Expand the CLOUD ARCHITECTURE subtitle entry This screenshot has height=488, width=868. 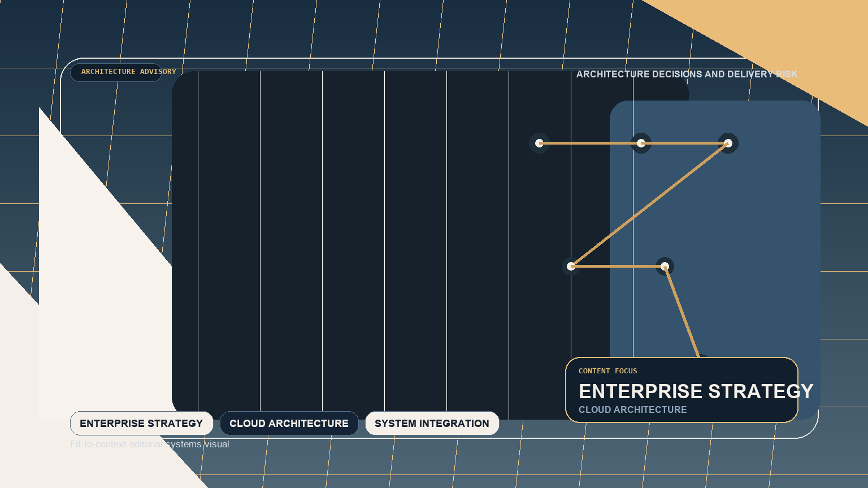pyautogui.click(x=632, y=410)
